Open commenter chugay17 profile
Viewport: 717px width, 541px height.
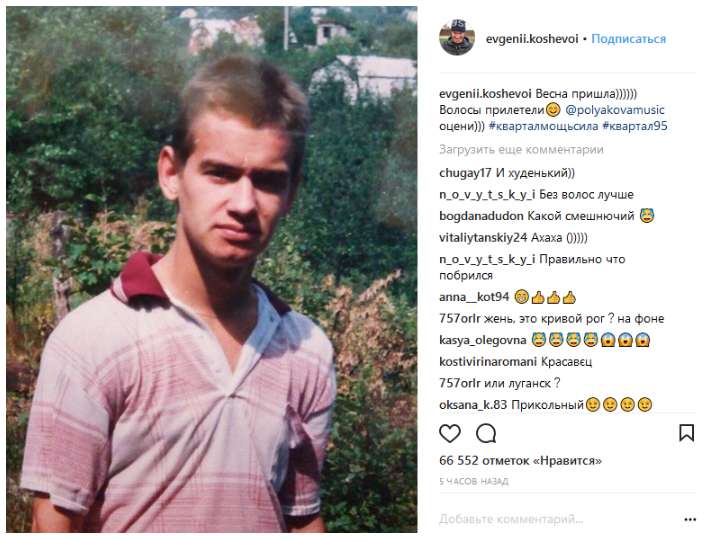coord(465,173)
